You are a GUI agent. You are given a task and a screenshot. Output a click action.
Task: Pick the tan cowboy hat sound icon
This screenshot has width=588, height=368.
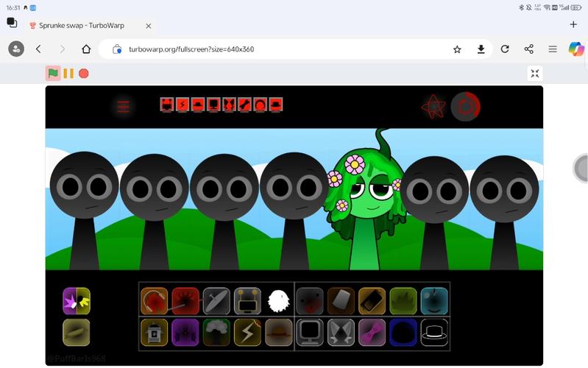279,333
